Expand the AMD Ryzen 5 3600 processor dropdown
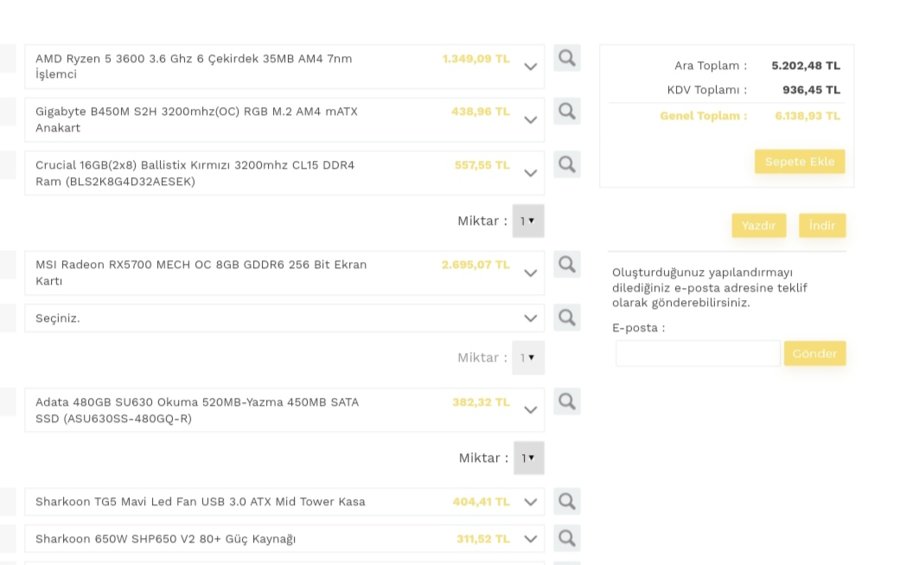The image size is (900, 565). tap(531, 66)
